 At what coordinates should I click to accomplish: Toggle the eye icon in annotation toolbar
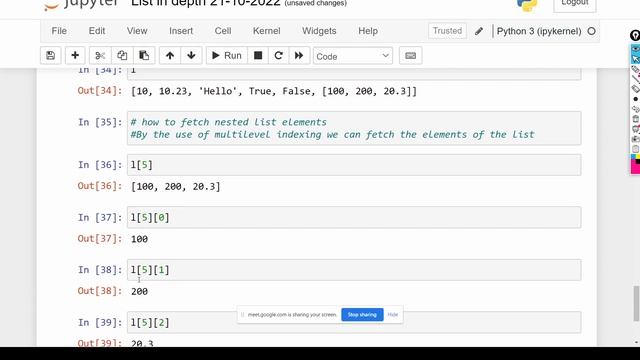(x=636, y=49)
